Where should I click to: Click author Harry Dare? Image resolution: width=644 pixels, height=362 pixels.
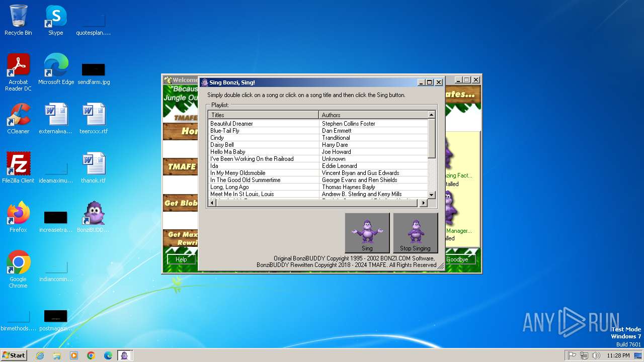point(335,145)
